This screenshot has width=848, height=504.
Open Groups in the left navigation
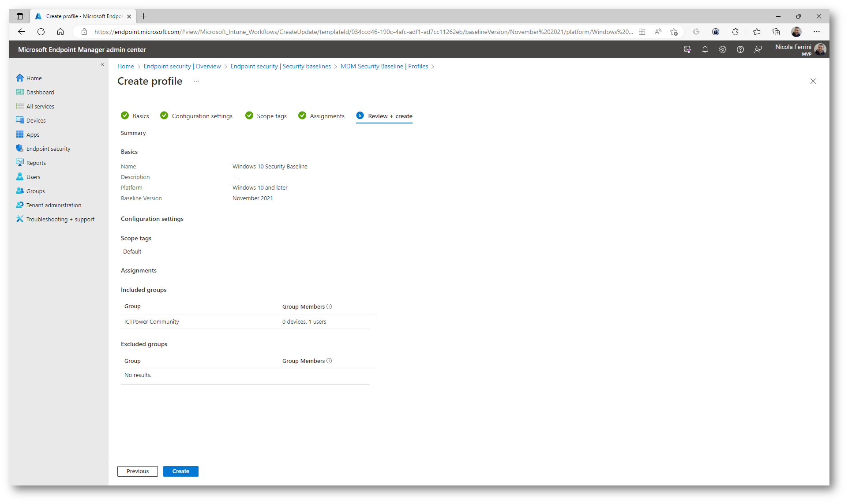point(35,191)
